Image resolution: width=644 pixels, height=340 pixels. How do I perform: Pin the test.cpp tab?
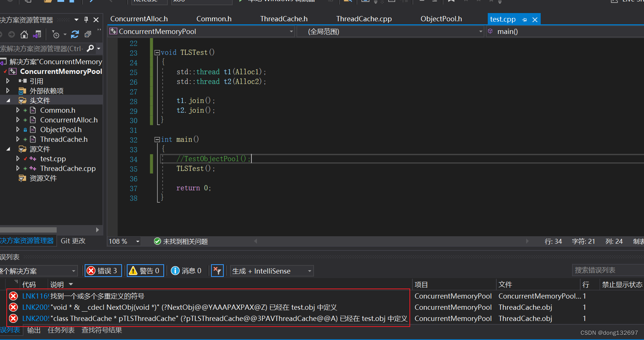click(525, 20)
